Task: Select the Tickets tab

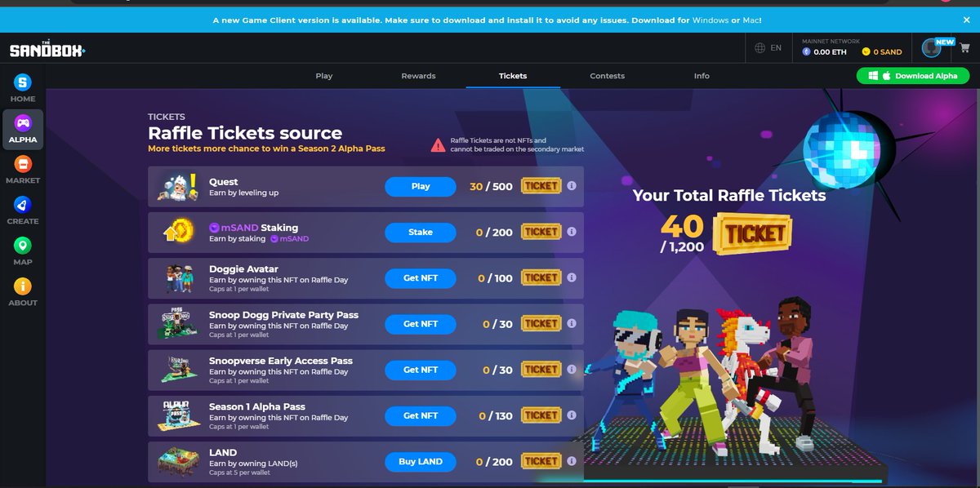Action: [513, 76]
